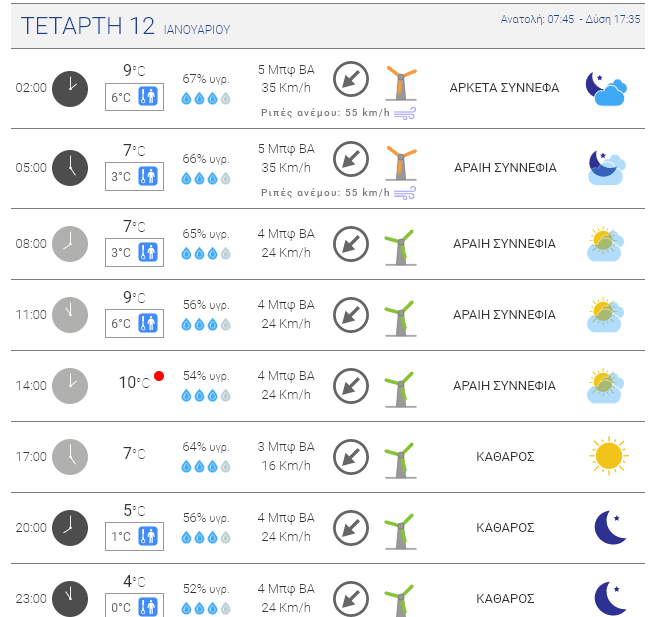Click the humidity droplets at 14:00

tap(206, 396)
